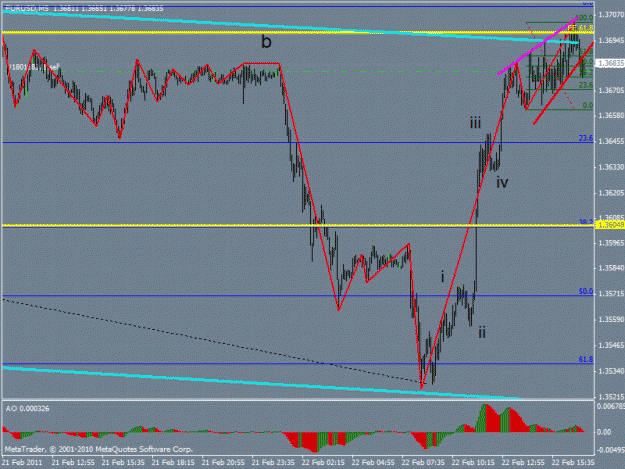This screenshot has width=625, height=469.
Task: Click the "21 Feb 12:55" time axis label
Action: (x=73, y=462)
